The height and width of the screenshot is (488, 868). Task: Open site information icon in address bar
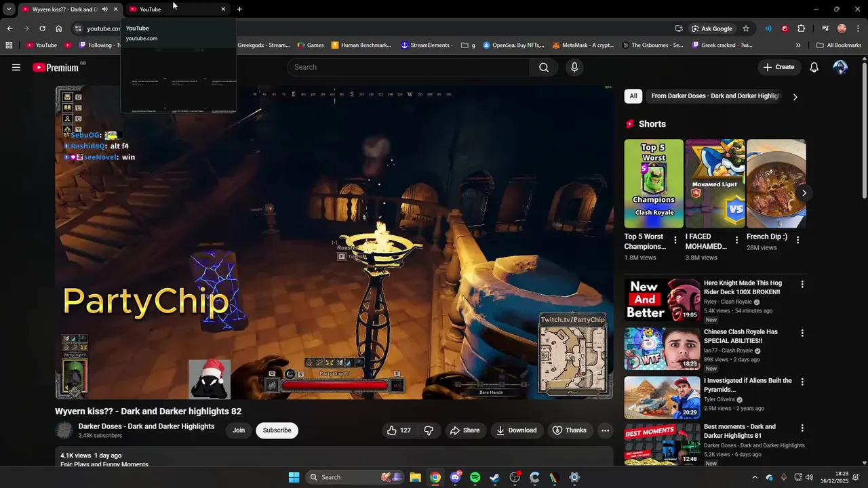point(78,28)
